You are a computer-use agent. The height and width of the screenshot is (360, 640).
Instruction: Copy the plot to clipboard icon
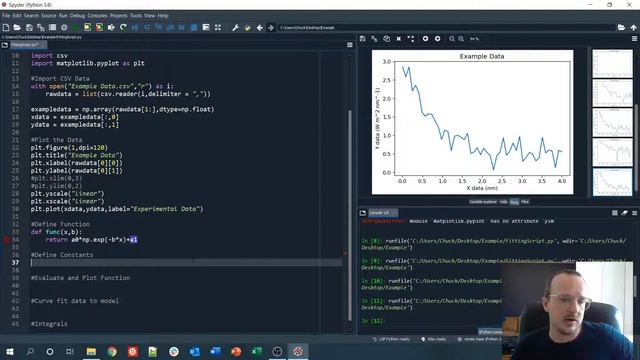click(387, 38)
